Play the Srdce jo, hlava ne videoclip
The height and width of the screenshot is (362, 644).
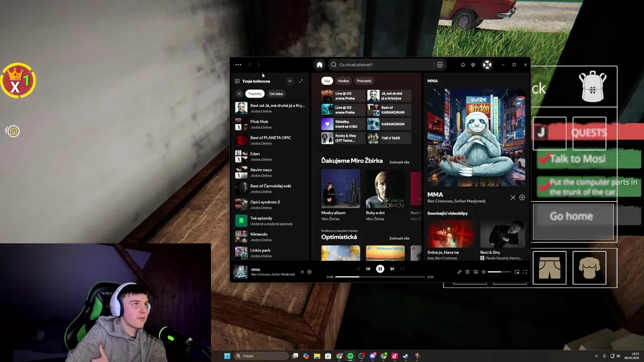(x=451, y=234)
